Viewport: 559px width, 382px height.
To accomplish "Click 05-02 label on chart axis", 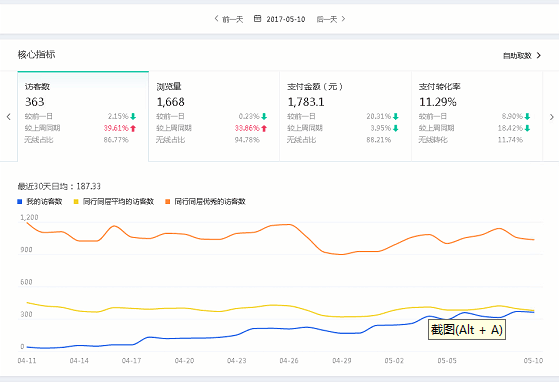I will point(394,361).
